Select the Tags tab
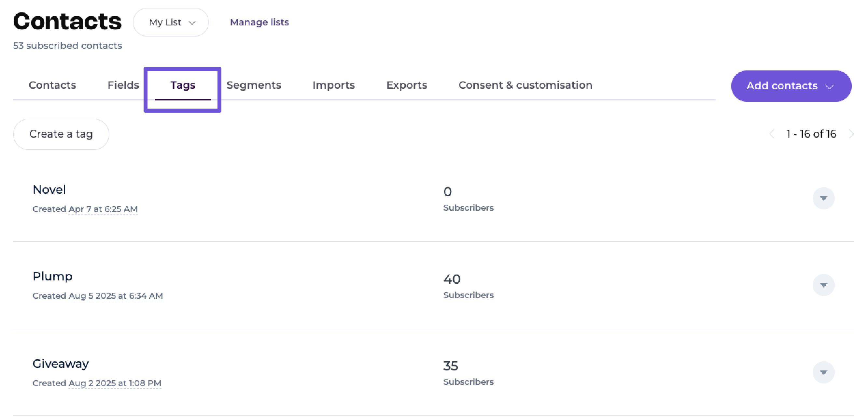Viewport: 868px width, 420px height. [183, 85]
